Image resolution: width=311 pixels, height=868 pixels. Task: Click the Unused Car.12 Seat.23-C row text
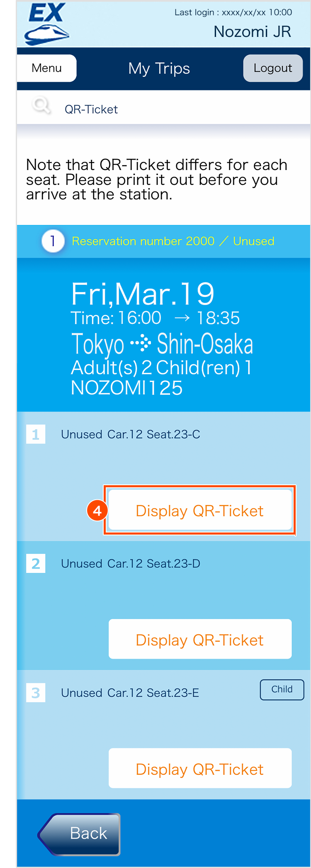click(131, 434)
